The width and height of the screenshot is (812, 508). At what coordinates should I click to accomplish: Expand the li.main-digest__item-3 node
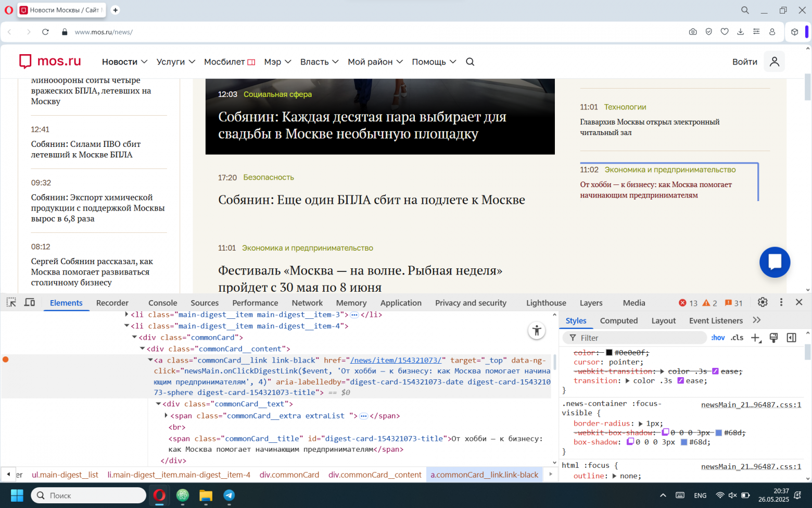126,314
